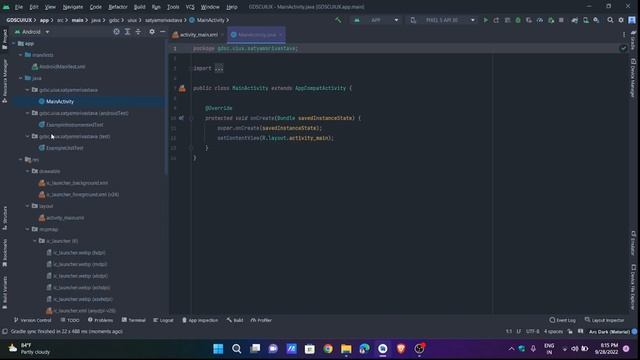Open the VCS menu
This screenshot has height=360, width=640.
click(x=190, y=7)
